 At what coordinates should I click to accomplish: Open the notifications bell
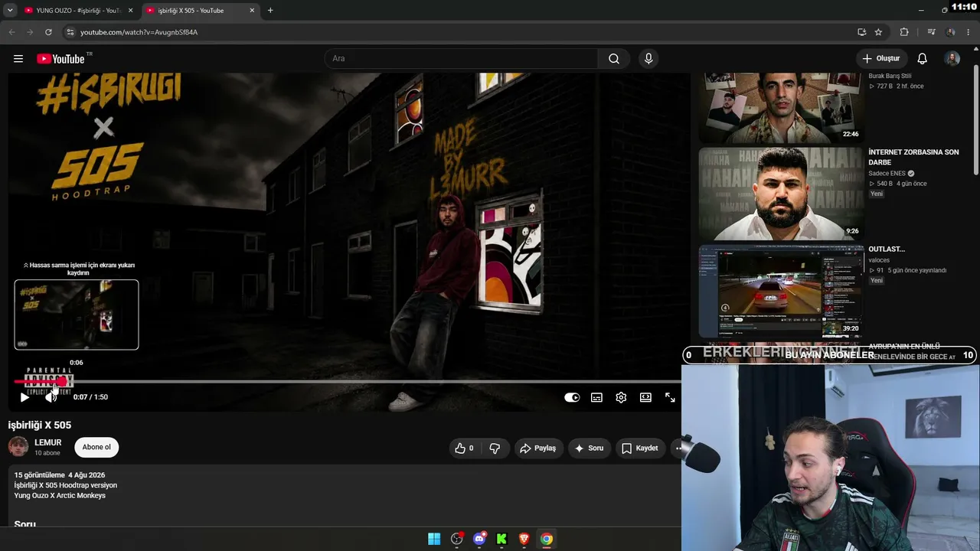point(923,59)
